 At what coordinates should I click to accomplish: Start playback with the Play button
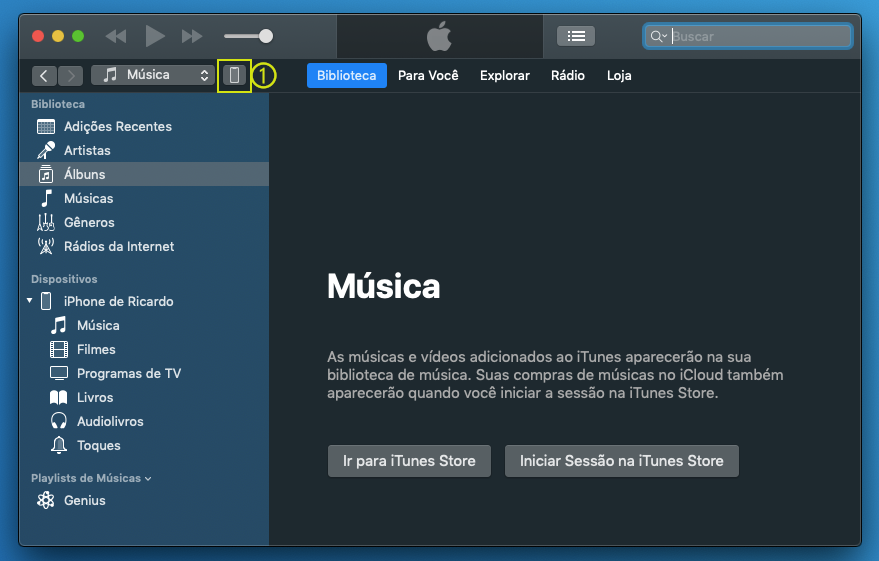155,36
